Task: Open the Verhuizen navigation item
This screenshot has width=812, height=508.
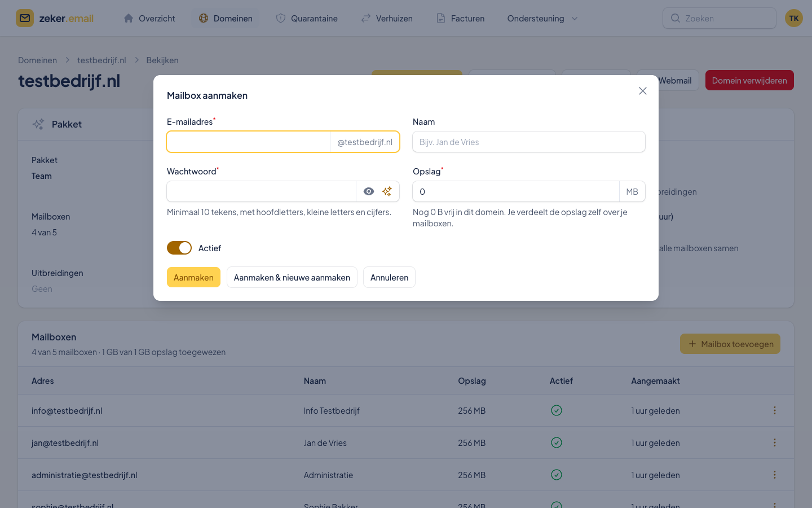Action: (387, 18)
